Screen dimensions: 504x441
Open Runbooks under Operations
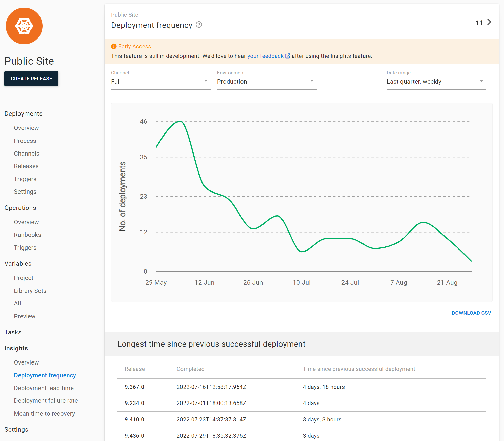[x=28, y=235]
